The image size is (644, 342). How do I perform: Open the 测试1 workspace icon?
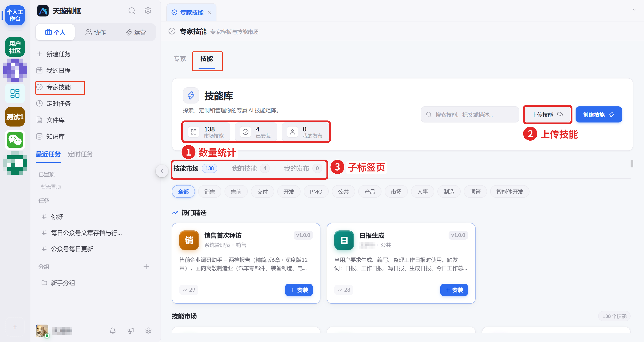coord(15,117)
